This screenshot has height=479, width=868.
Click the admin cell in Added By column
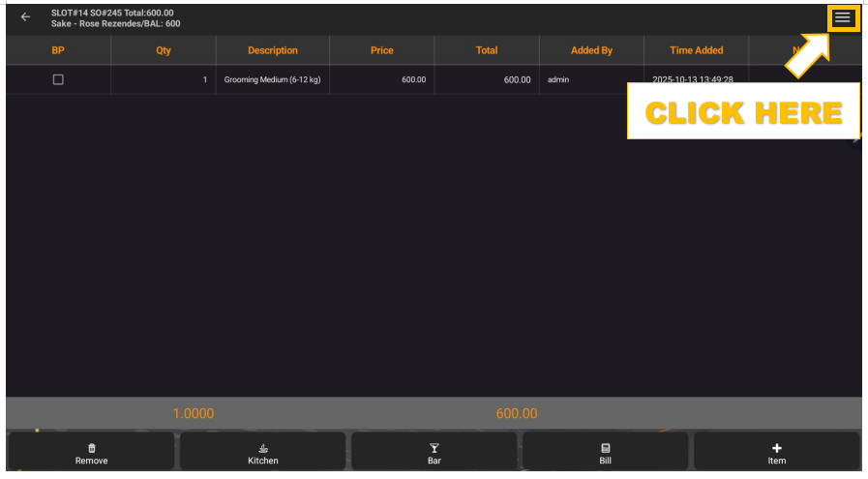pyautogui.click(x=558, y=79)
